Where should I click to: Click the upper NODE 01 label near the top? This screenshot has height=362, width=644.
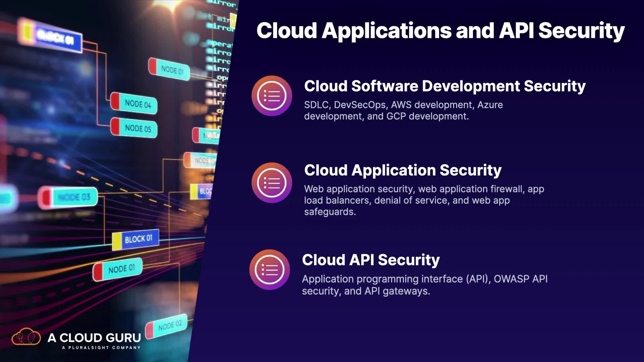pyautogui.click(x=172, y=70)
